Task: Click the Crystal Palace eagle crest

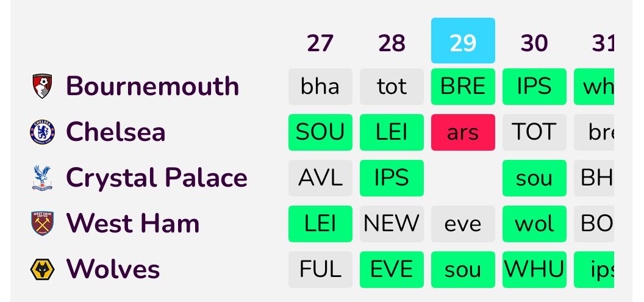Action: point(42,178)
